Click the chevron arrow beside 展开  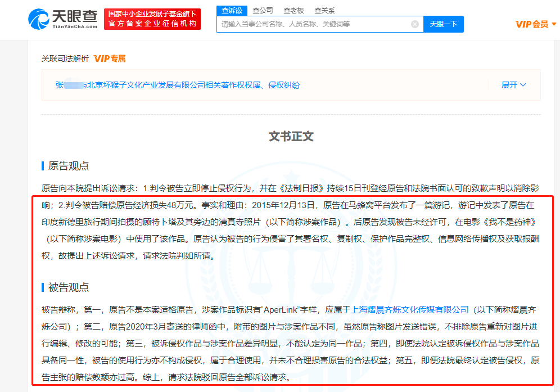click(x=523, y=85)
